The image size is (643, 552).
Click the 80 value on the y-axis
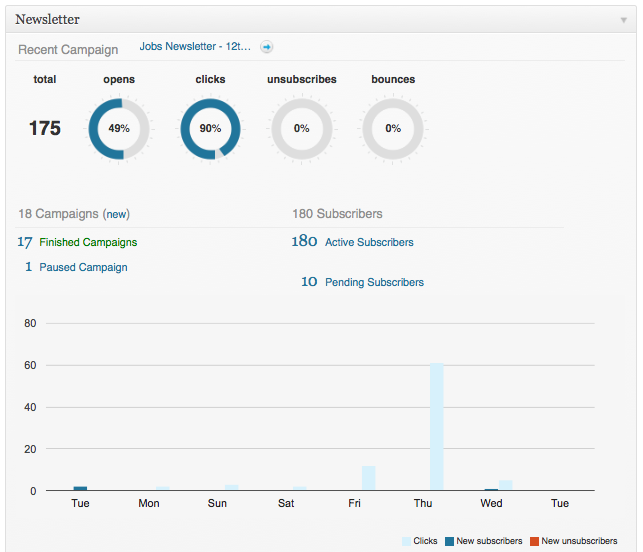(30, 323)
